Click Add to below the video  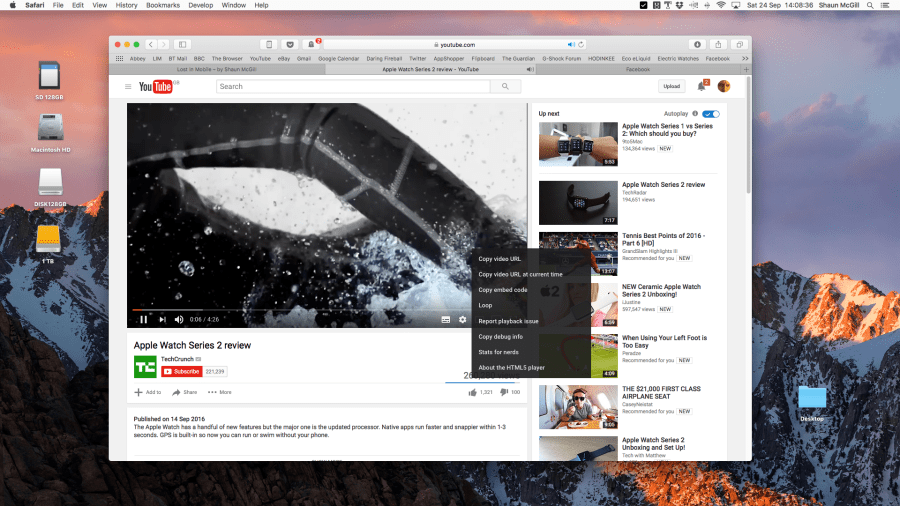click(148, 392)
